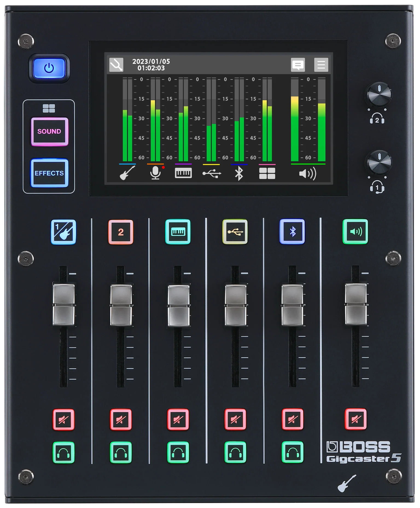Image resolution: width=420 pixels, height=508 pixels.
Task: Open the hamburger menu on the touchscreen
Action: pyautogui.click(x=321, y=65)
